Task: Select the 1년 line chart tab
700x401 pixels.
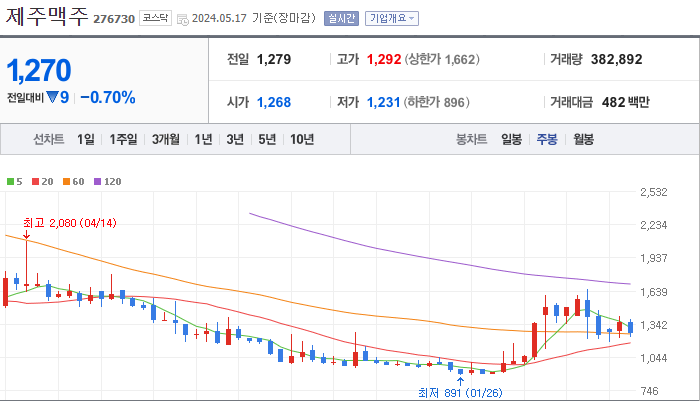Action: click(x=203, y=139)
